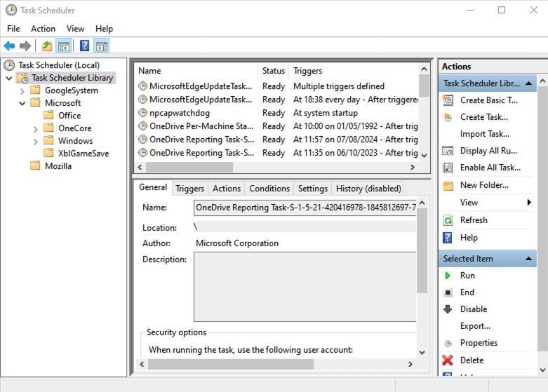Image resolution: width=548 pixels, height=392 pixels.
Task: Click the Create Basic Task icon
Action: point(448,100)
